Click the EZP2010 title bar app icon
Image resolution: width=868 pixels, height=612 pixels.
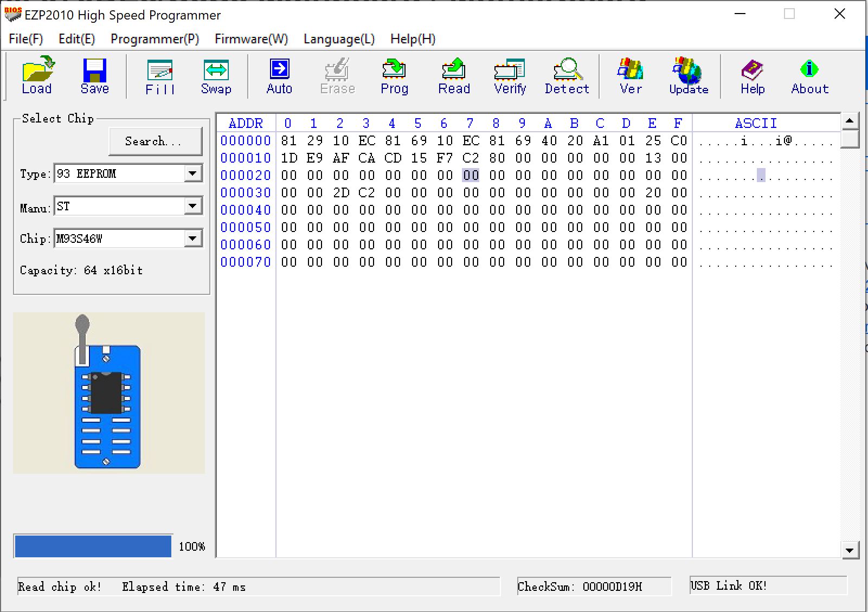pyautogui.click(x=13, y=15)
